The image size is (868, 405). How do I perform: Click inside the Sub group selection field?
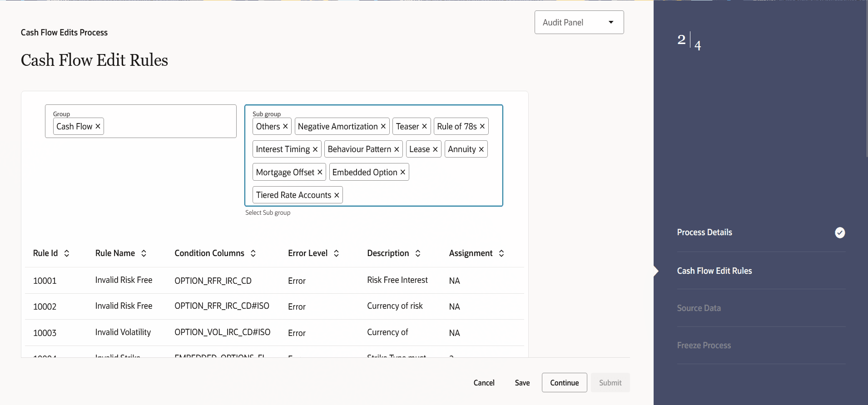point(374,155)
